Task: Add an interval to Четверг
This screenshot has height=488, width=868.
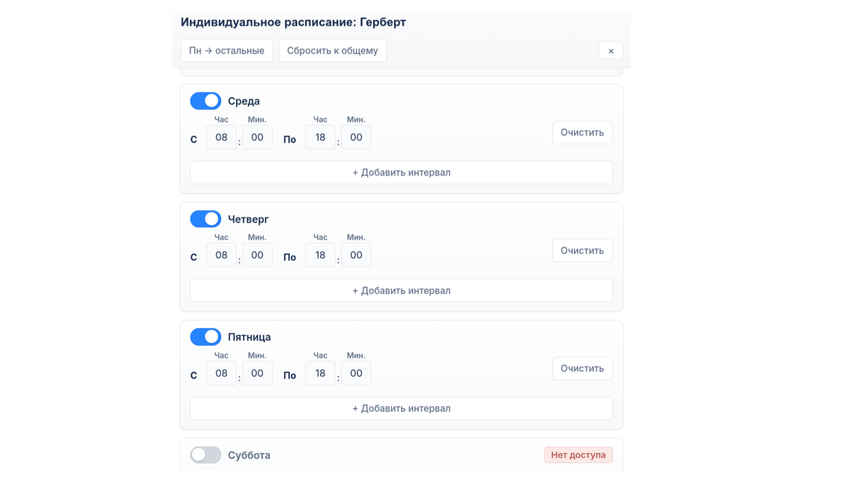Action: pyautogui.click(x=401, y=291)
